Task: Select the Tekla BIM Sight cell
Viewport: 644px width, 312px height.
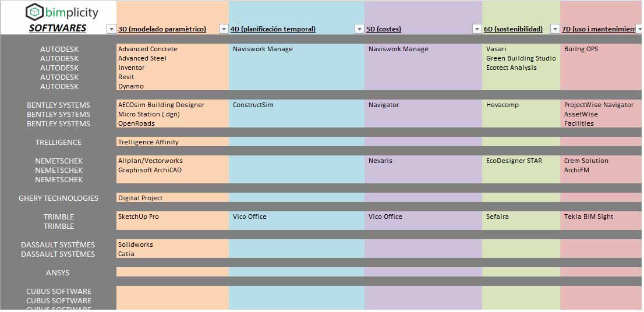Action: (589, 217)
